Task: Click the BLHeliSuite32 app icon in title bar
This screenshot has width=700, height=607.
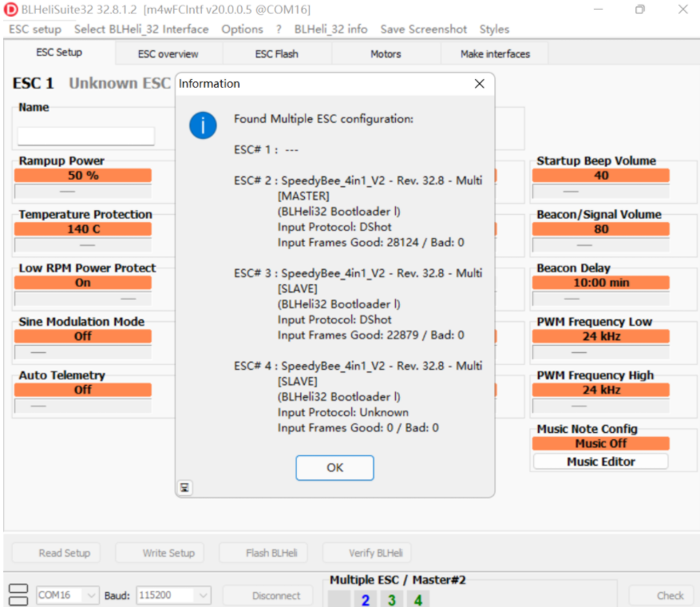Action: click(x=10, y=10)
